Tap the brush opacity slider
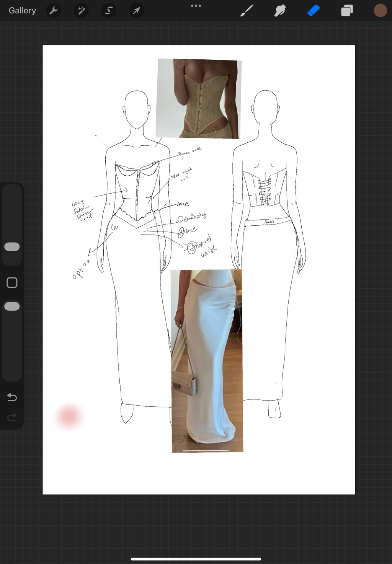The width and height of the screenshot is (392, 564). [12, 306]
